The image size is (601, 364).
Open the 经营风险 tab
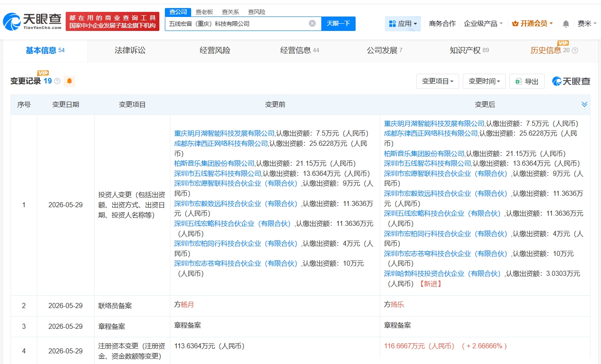click(215, 50)
